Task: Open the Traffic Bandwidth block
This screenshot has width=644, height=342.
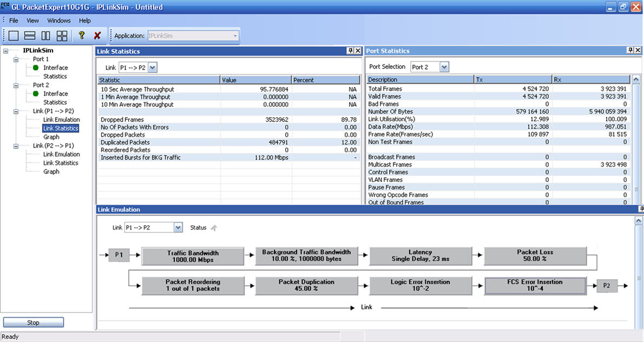Action: point(193,256)
